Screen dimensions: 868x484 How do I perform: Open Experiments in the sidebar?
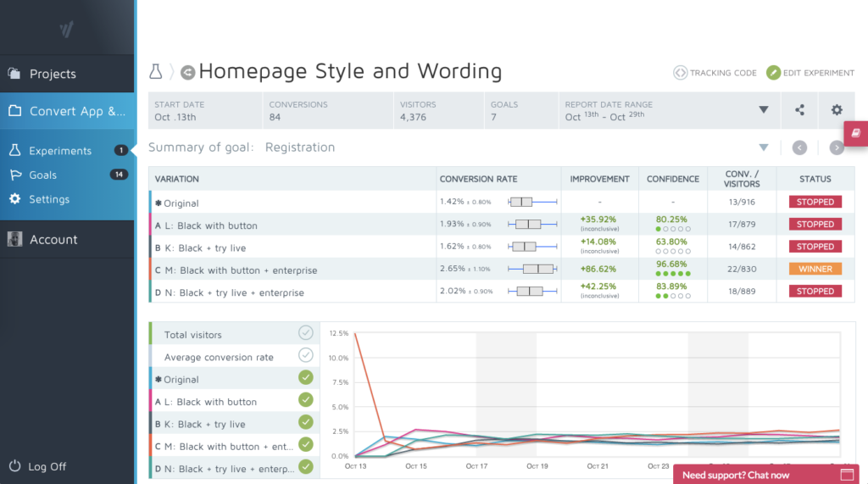click(60, 151)
